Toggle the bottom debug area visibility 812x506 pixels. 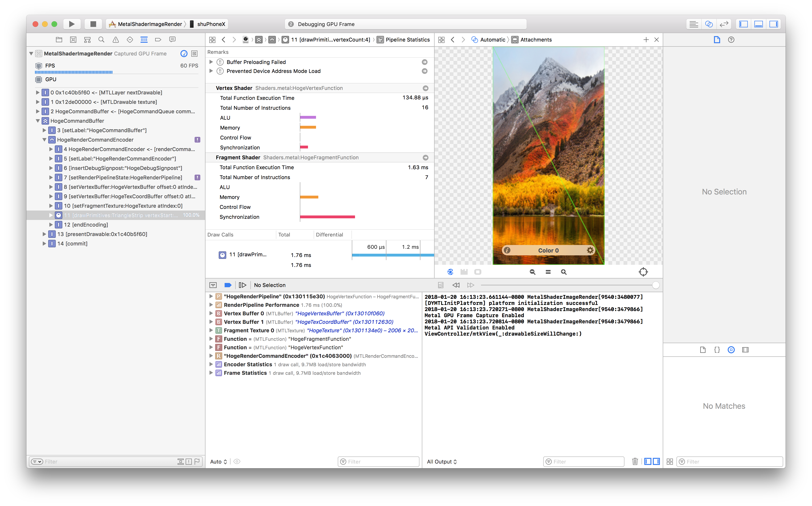[x=758, y=24]
